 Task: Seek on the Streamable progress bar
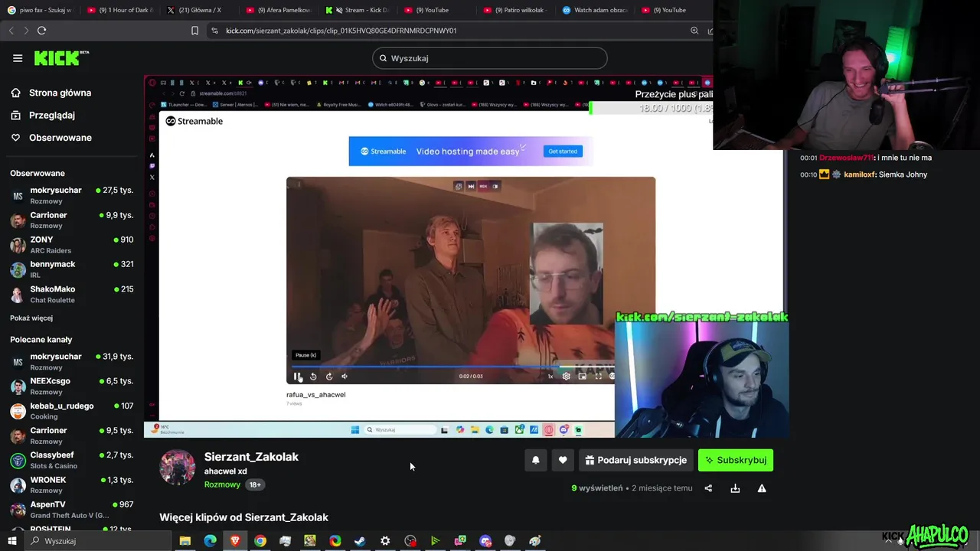pyautogui.click(x=452, y=367)
